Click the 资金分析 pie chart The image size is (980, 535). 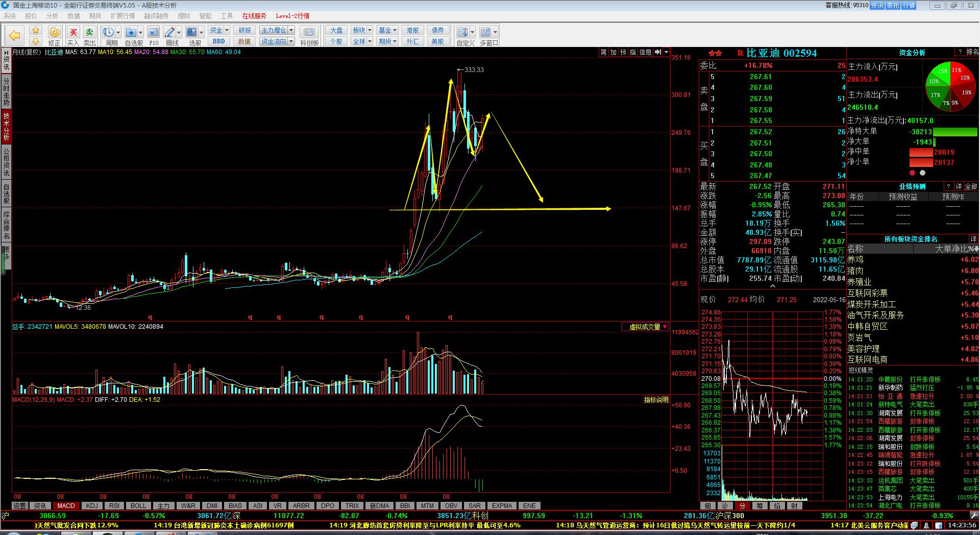point(950,87)
